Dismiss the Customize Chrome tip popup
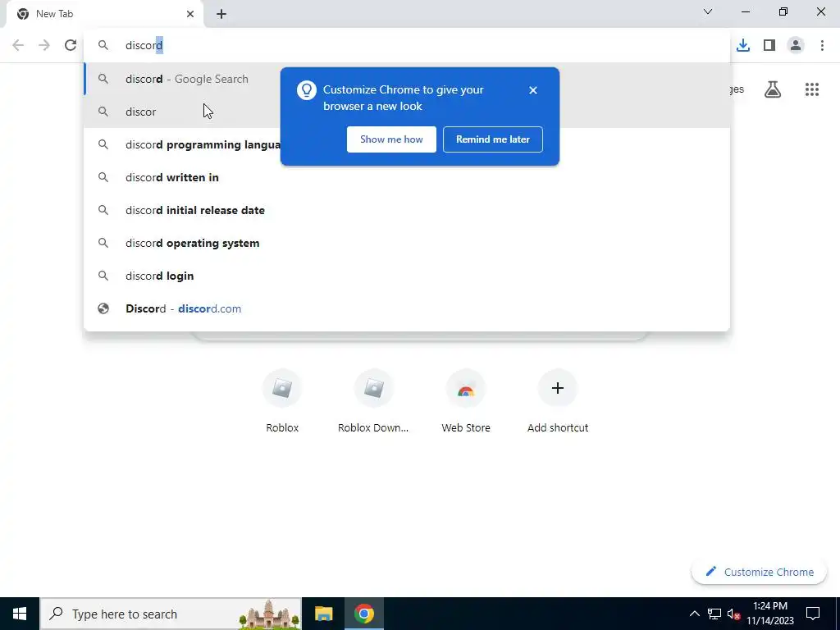The width and height of the screenshot is (840, 630). click(x=532, y=90)
